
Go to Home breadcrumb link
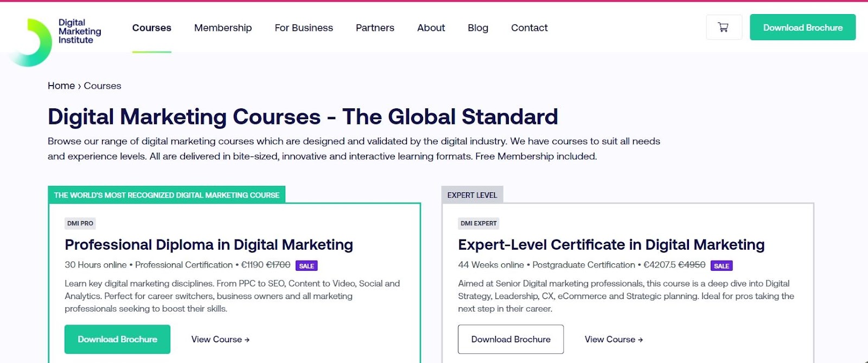click(61, 86)
